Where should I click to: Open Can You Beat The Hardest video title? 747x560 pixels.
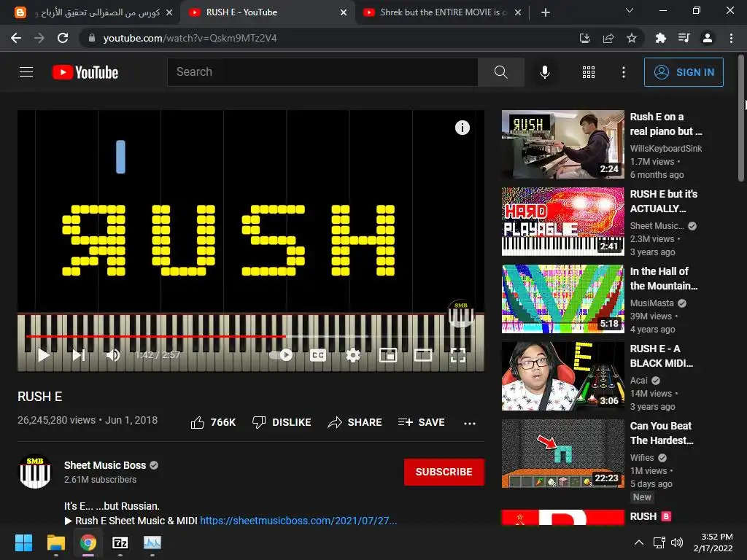662,433
